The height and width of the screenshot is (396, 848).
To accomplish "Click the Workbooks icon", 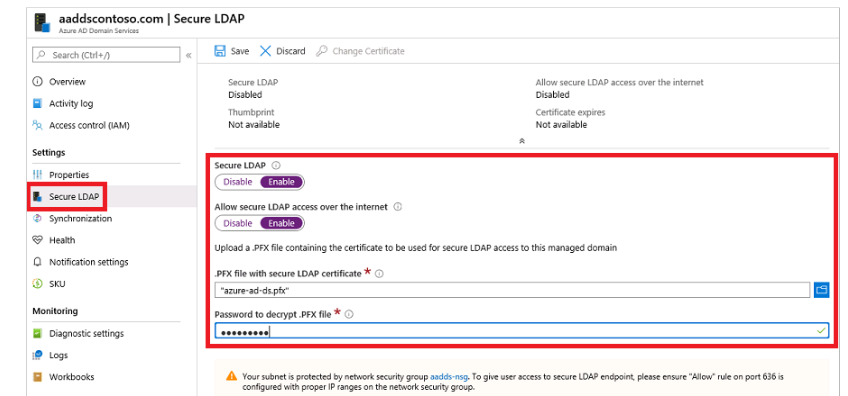I will [37, 377].
